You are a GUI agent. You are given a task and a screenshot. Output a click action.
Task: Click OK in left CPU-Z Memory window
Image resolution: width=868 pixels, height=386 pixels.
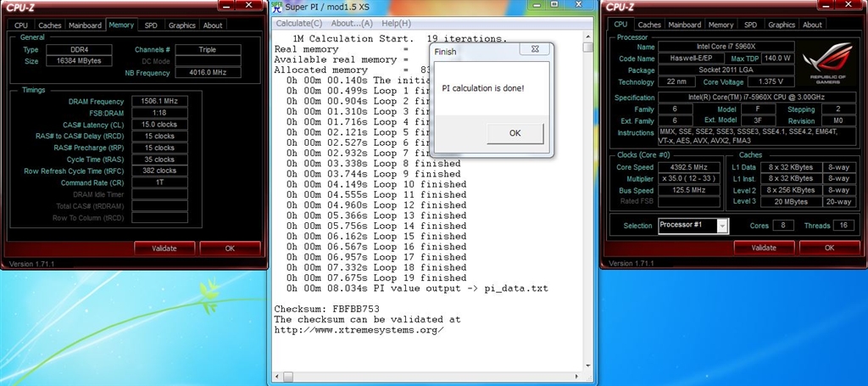tap(230, 249)
